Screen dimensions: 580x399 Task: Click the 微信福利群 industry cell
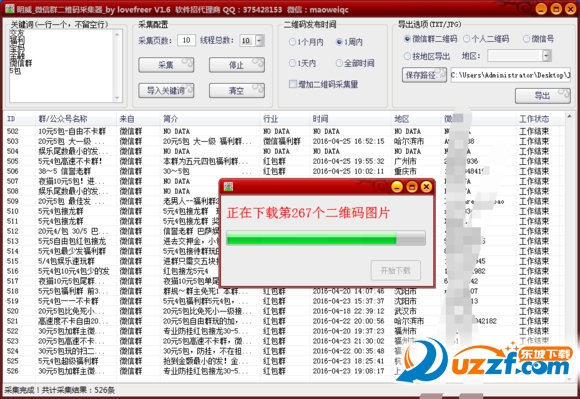tap(282, 141)
